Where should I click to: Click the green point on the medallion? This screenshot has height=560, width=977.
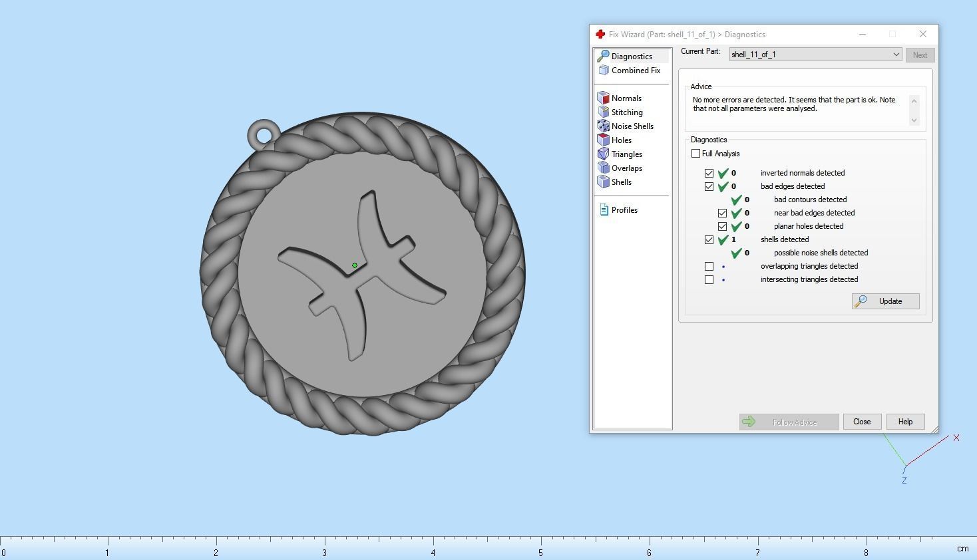coord(355,265)
